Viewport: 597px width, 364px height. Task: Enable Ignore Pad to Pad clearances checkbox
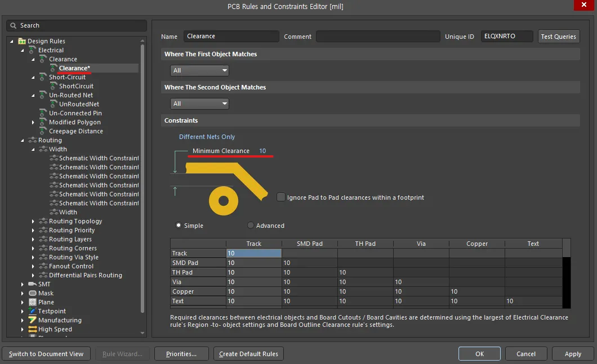pyautogui.click(x=281, y=197)
